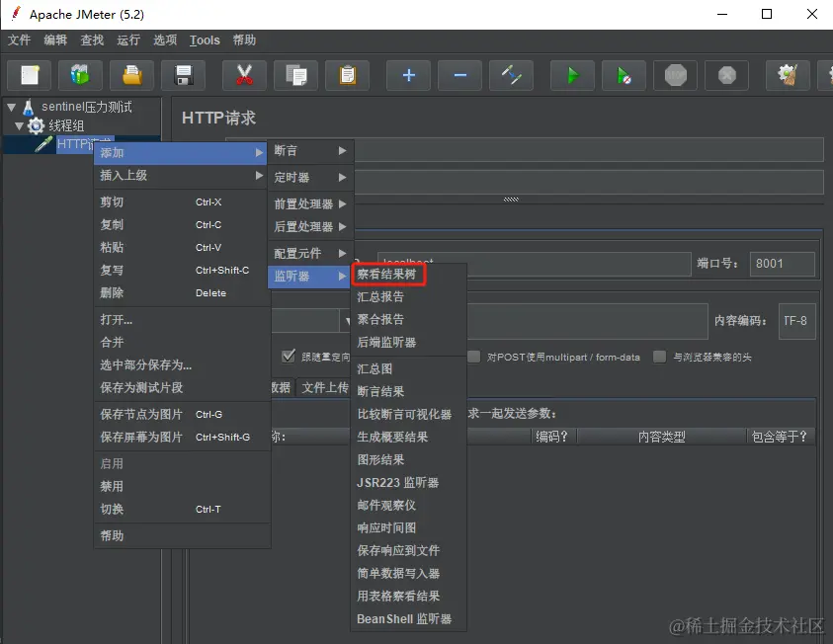Expand the 添加 submenu in context menu
The image size is (833, 644).
pyautogui.click(x=181, y=153)
